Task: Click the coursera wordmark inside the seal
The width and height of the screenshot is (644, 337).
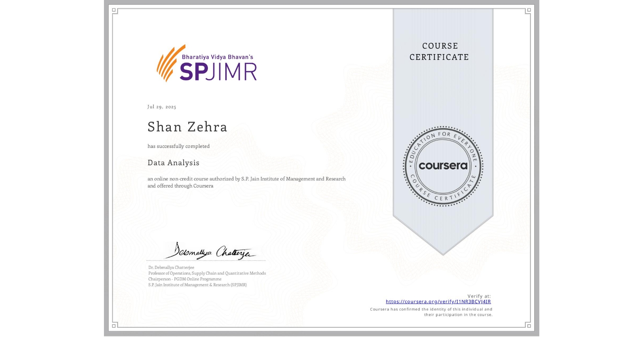Action: 443,166
